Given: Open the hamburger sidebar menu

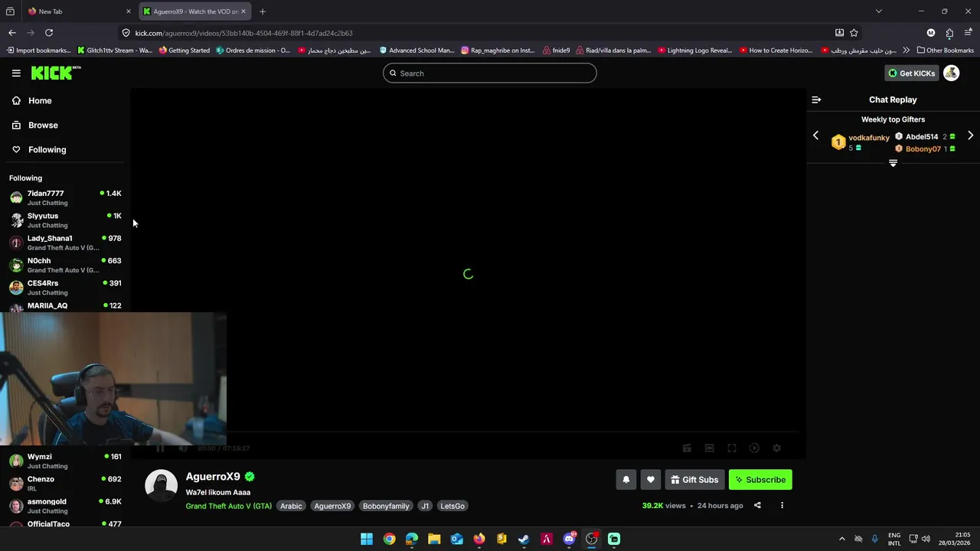Looking at the screenshot, I should tap(16, 73).
